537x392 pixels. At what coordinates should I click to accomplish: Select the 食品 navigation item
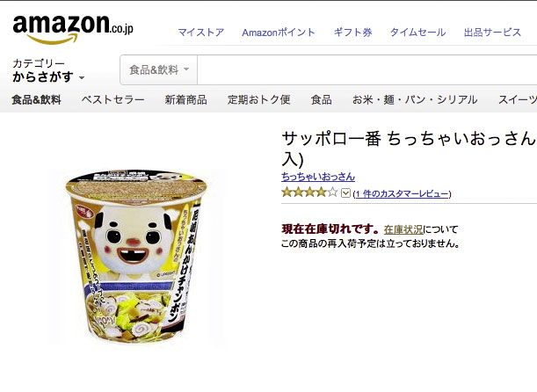point(322,99)
